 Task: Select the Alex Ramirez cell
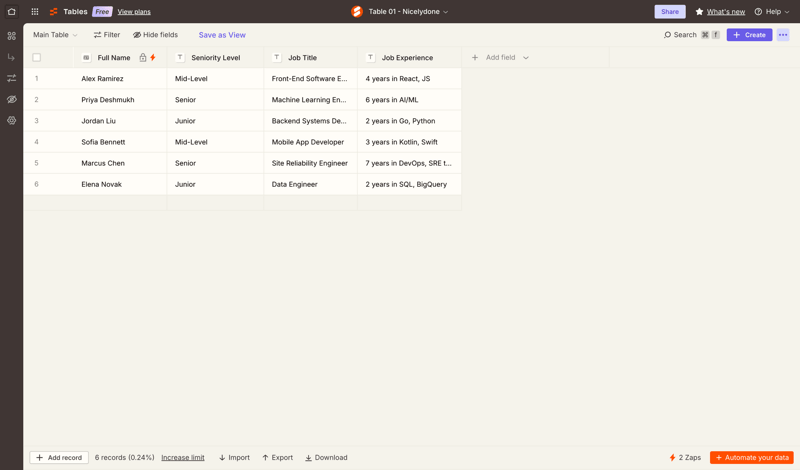click(120, 79)
